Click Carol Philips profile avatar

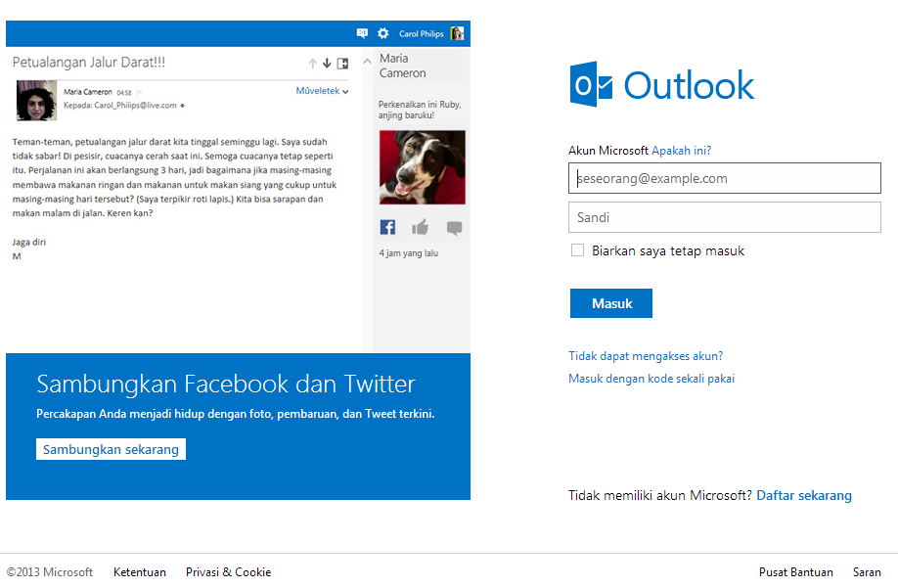pos(457,34)
